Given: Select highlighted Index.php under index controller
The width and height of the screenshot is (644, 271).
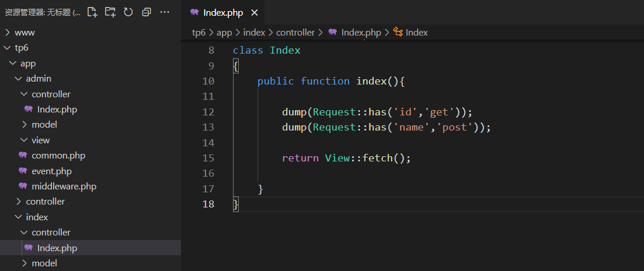Looking at the screenshot, I should click(x=90, y=248).
